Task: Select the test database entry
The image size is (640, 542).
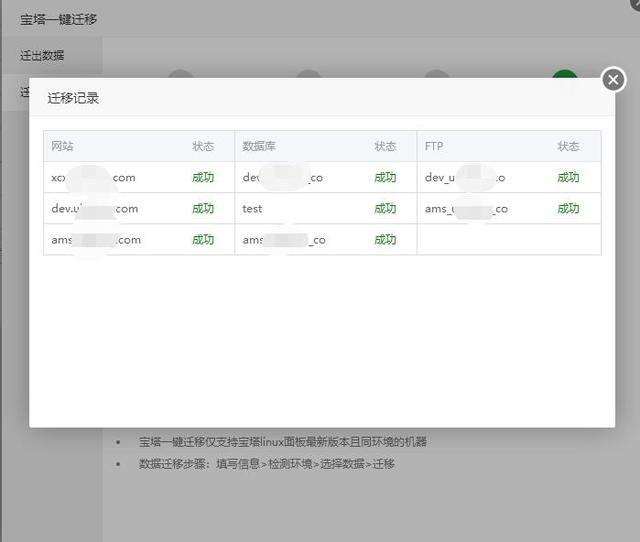Action: [252, 209]
